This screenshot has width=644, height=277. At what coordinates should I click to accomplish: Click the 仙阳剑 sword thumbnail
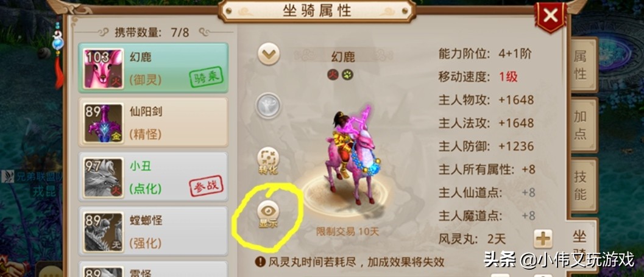click(103, 123)
